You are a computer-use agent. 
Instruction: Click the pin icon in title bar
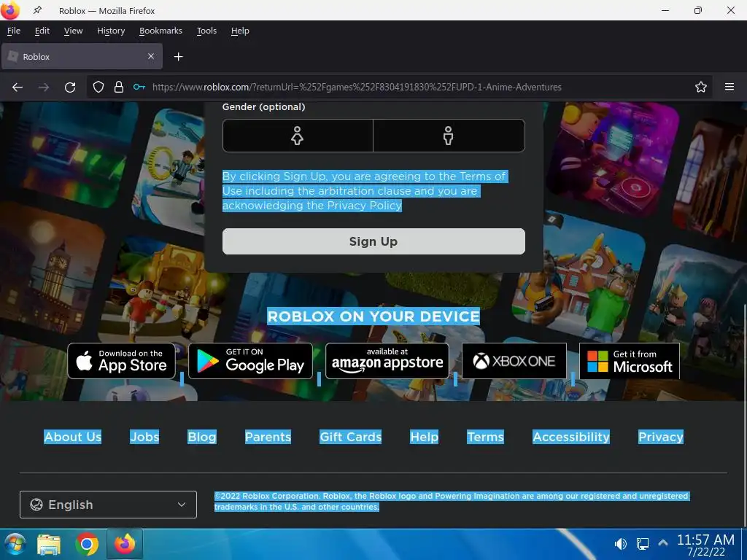(37, 10)
